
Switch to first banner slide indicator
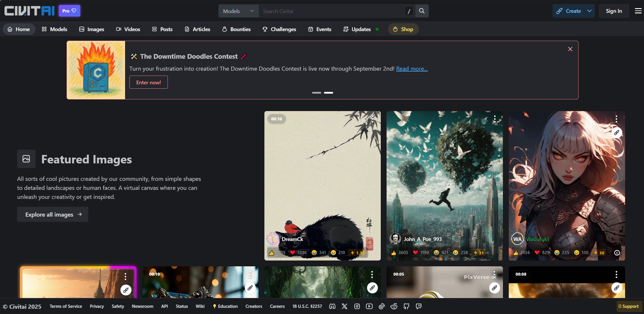(x=316, y=93)
